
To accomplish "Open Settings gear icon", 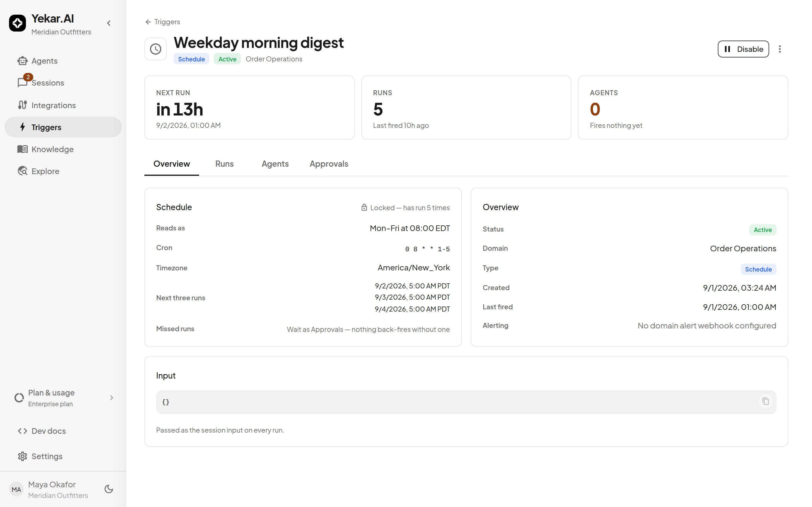I will (23, 456).
